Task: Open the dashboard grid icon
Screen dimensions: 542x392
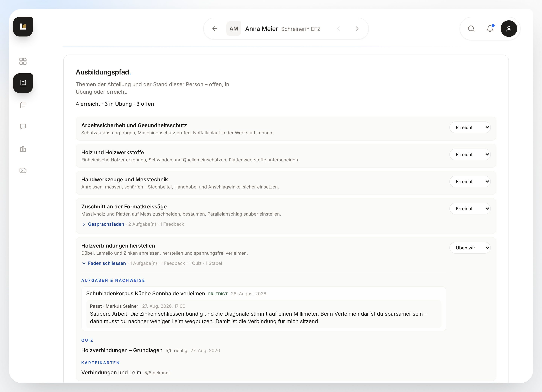Action: (x=23, y=61)
